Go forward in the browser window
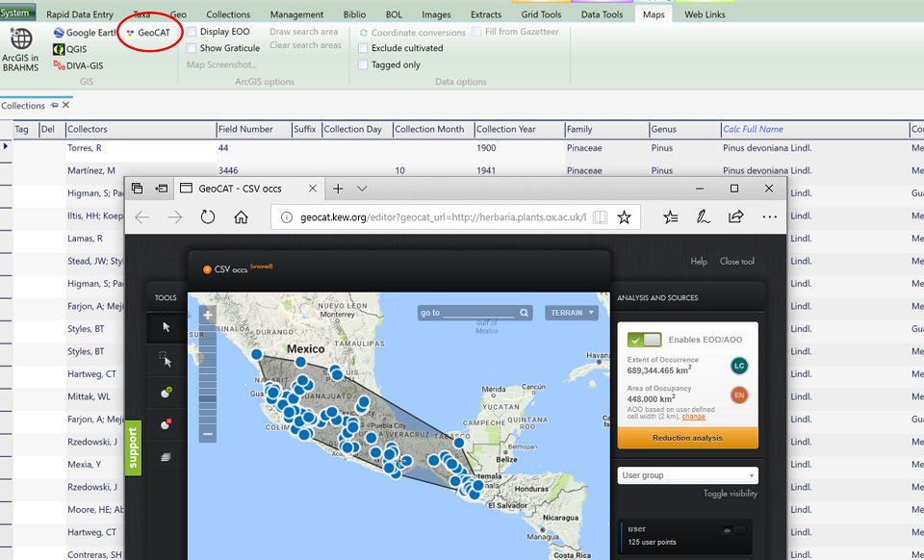Viewport: 924px width, 560px height. [x=174, y=217]
